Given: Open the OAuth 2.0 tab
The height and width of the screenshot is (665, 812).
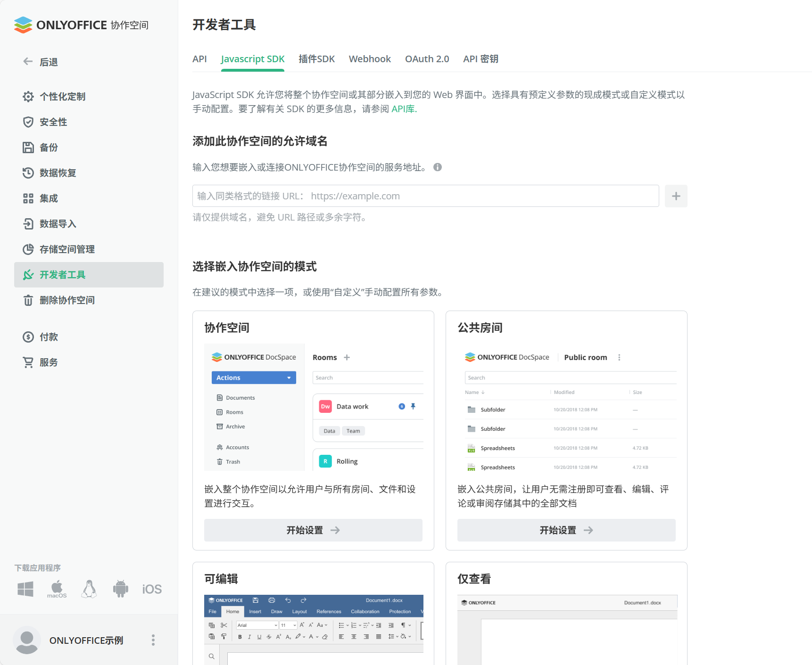Looking at the screenshot, I should click(427, 59).
